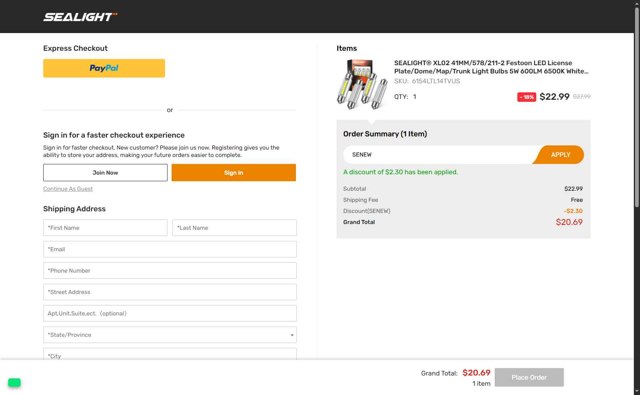Viewport: 640px width, 395px height.
Task: Click the "A discount of $2.30 has been applied" message
Action: tap(400, 172)
